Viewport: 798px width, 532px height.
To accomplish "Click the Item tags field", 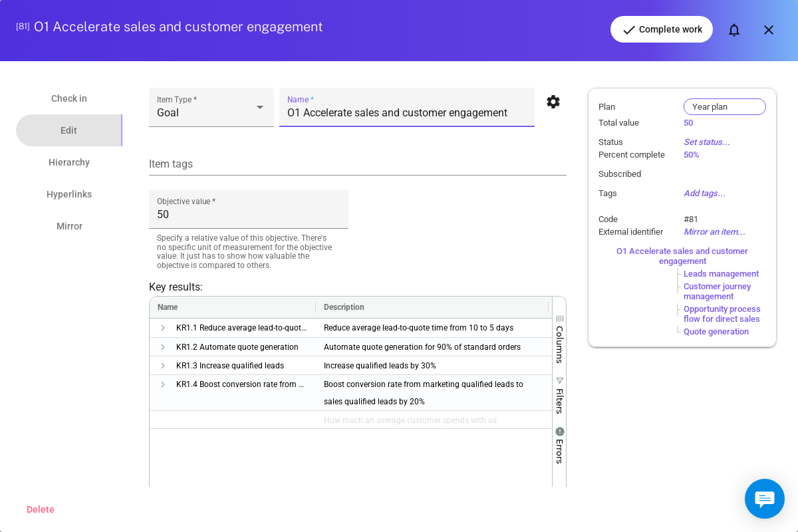I will click(x=358, y=164).
